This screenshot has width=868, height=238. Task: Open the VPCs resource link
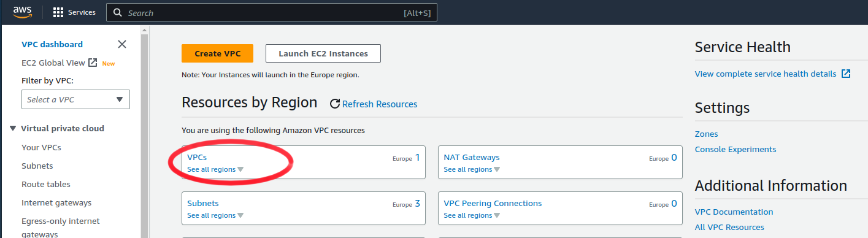pos(197,158)
